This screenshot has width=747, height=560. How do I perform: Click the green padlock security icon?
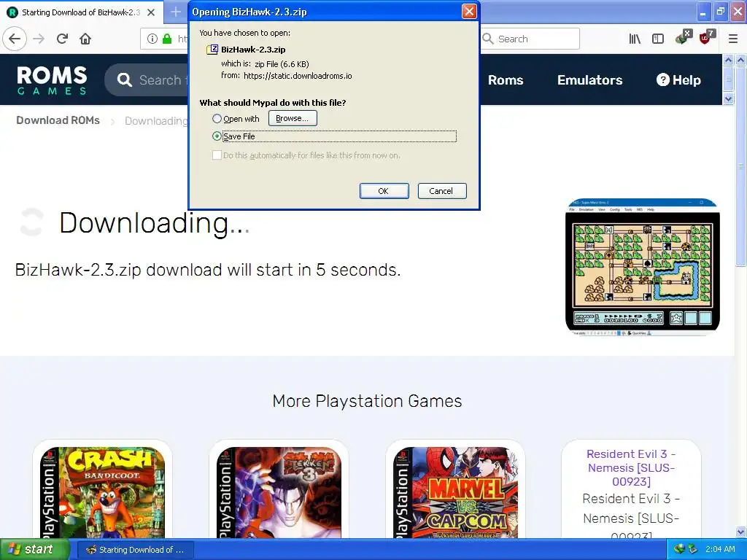(x=167, y=39)
